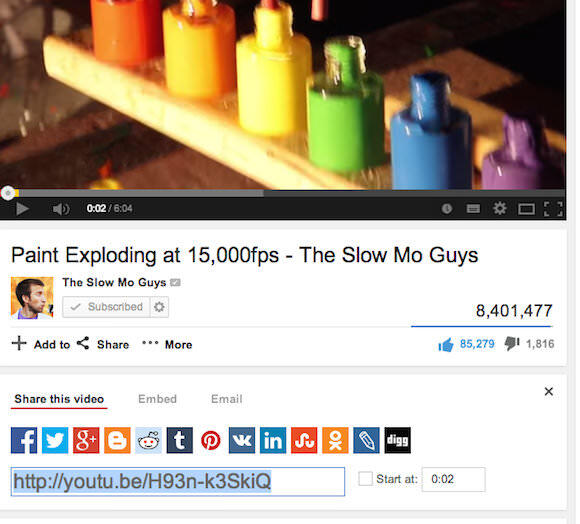Open player settings gear menu

coord(500,209)
